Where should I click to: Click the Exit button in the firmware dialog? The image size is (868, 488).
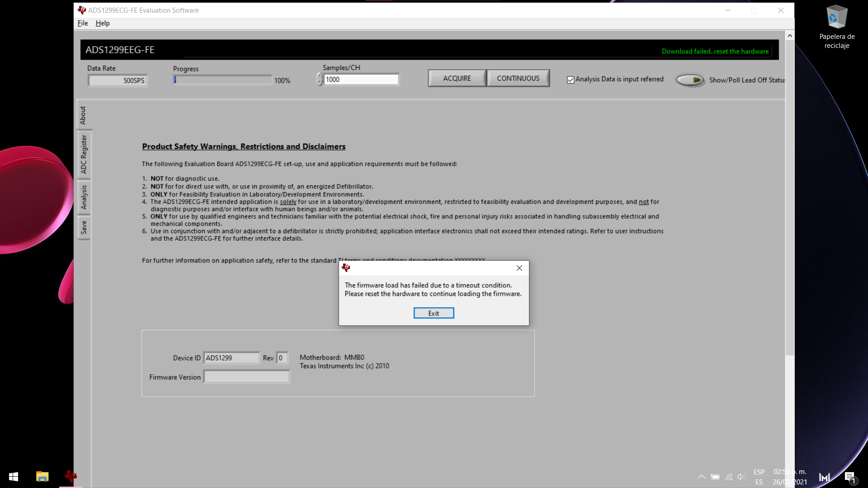click(x=434, y=313)
